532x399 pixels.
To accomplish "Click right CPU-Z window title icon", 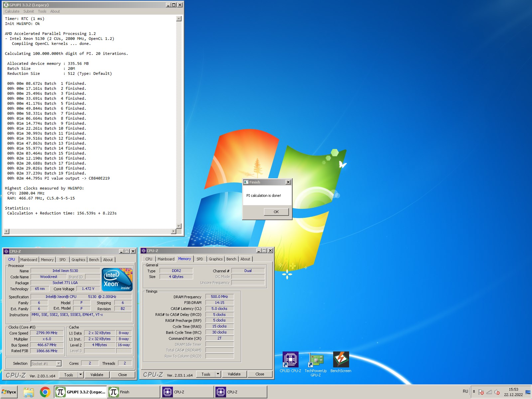I will 144,251.
